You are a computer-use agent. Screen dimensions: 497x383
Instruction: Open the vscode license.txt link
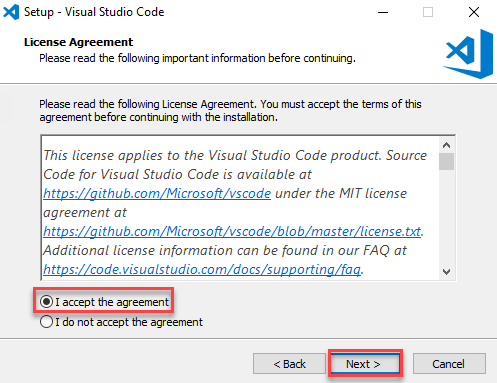232,231
